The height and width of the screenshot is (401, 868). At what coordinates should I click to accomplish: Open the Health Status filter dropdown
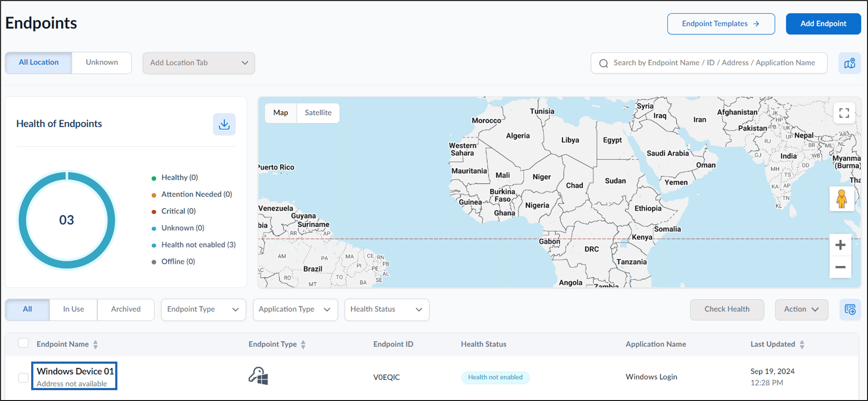[x=386, y=310]
